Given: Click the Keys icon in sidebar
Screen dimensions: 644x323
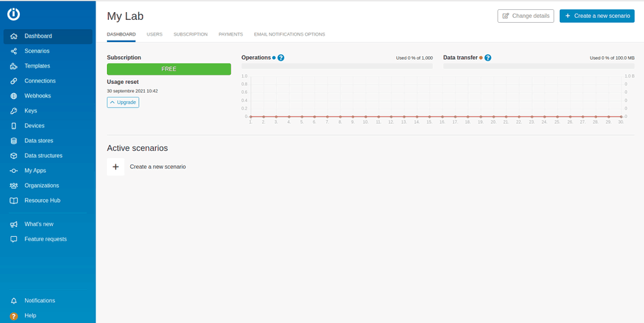Looking at the screenshot, I should (x=14, y=111).
